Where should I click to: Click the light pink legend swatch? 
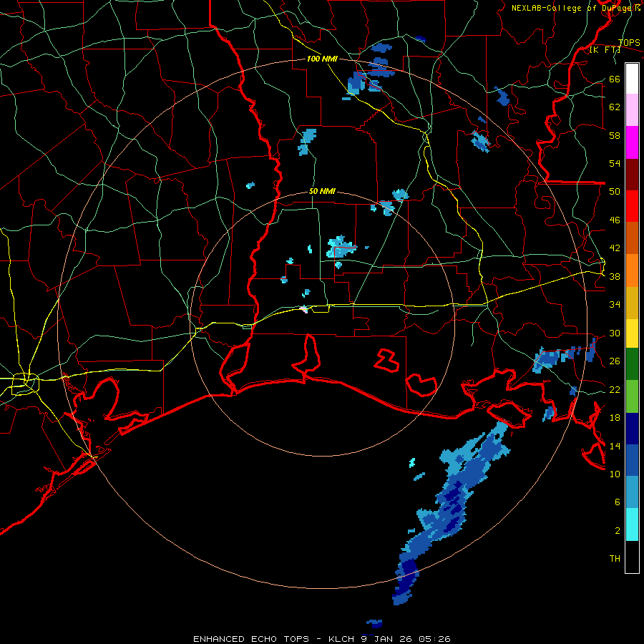pos(632,109)
